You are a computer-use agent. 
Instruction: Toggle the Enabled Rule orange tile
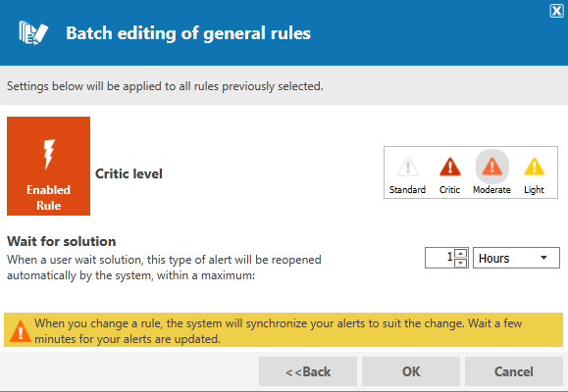pos(48,166)
